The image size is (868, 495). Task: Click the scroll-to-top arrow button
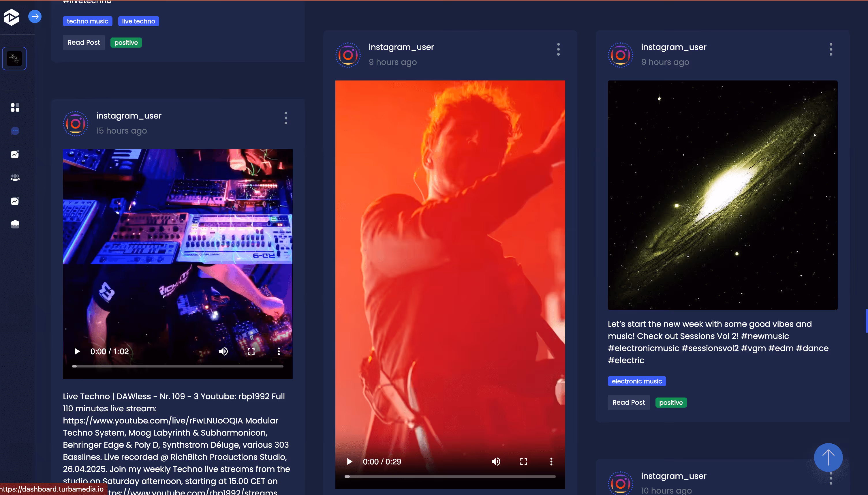click(828, 457)
